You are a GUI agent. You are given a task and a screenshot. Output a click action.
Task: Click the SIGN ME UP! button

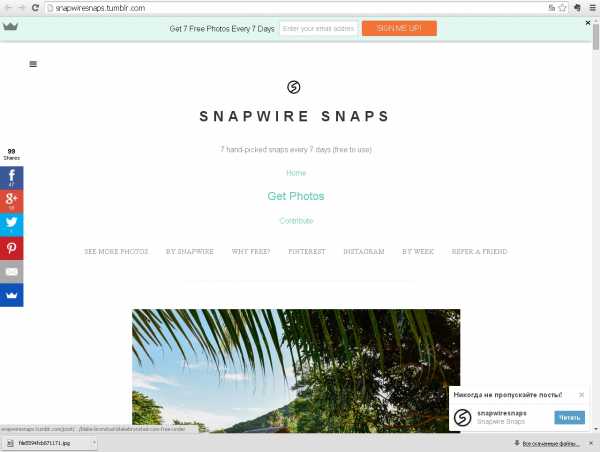[x=399, y=28]
